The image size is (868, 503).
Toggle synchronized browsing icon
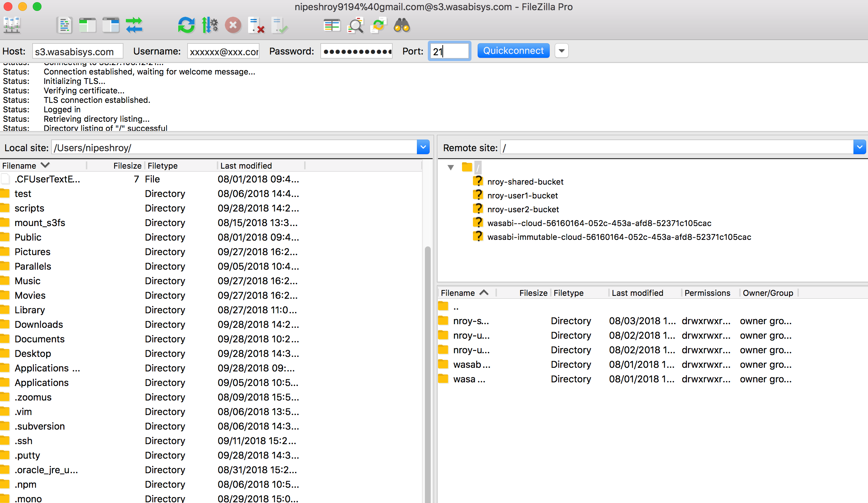tap(379, 25)
